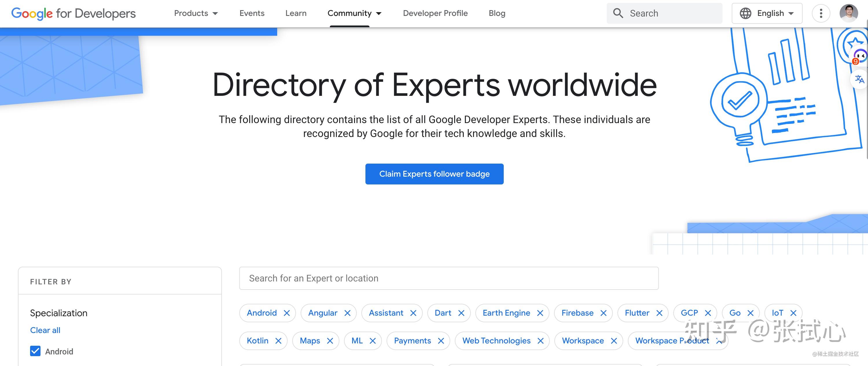Click the magnifier search icon

pos(618,13)
